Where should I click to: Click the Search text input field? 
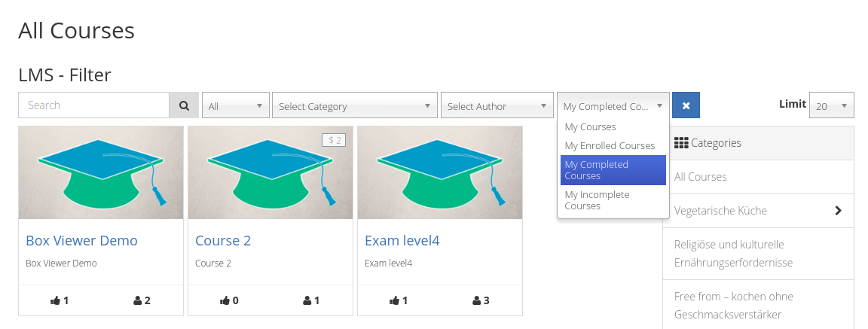93,105
